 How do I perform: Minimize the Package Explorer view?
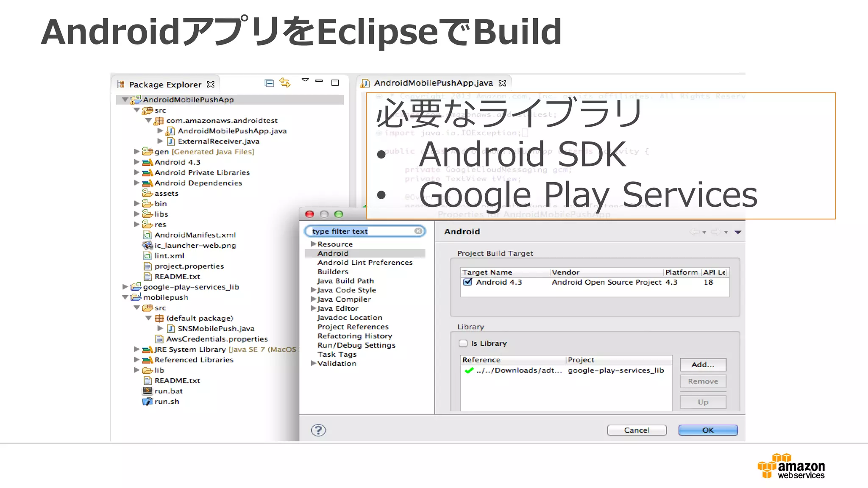pos(319,80)
